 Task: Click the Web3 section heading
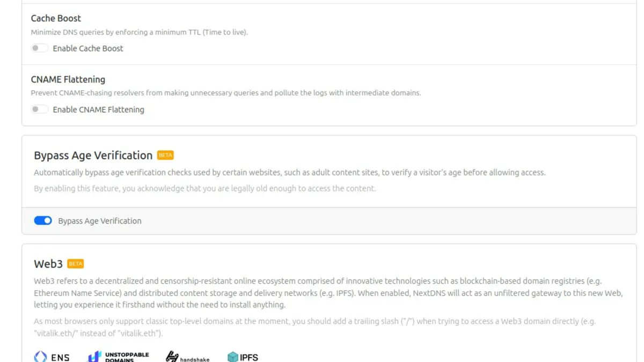pyautogui.click(x=48, y=264)
